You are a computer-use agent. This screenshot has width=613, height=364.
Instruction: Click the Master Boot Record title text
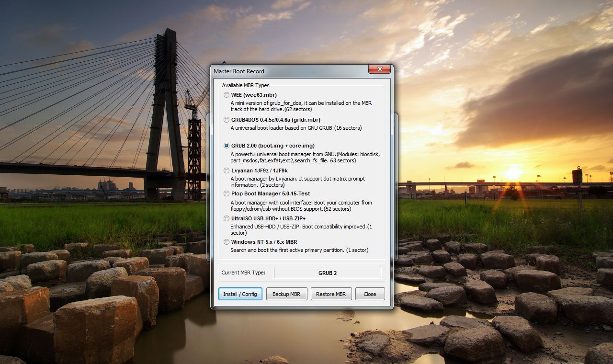[239, 71]
